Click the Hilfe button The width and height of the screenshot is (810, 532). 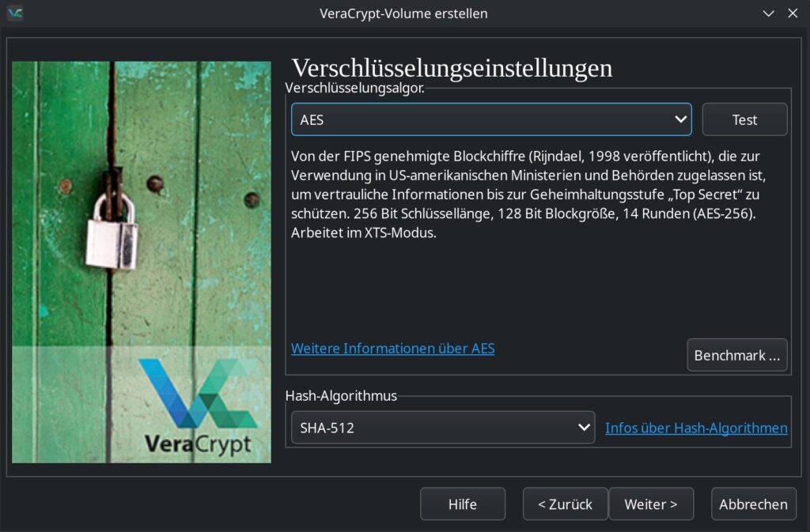tap(462, 504)
